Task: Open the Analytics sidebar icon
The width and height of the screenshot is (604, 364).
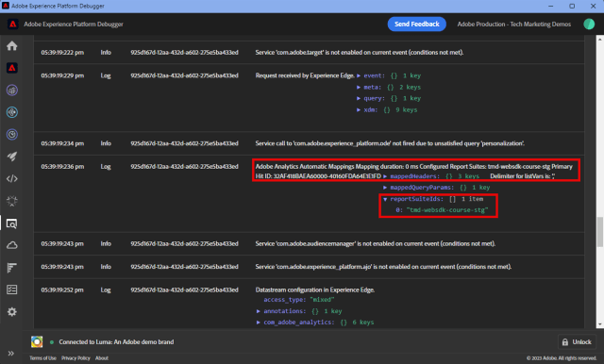Action: pos(12,91)
